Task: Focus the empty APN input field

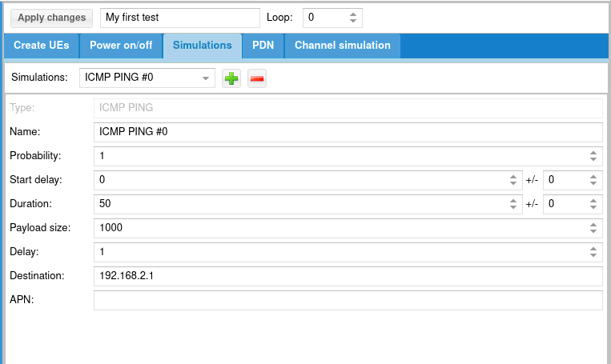Action: coord(348,300)
